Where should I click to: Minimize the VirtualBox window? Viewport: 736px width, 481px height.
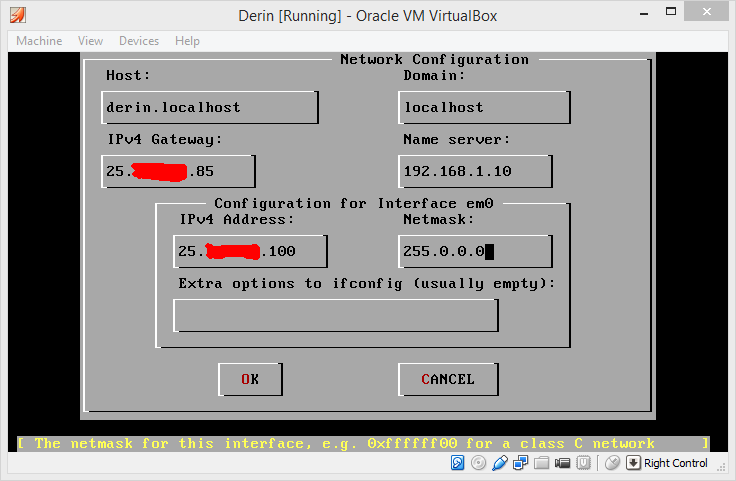click(644, 14)
